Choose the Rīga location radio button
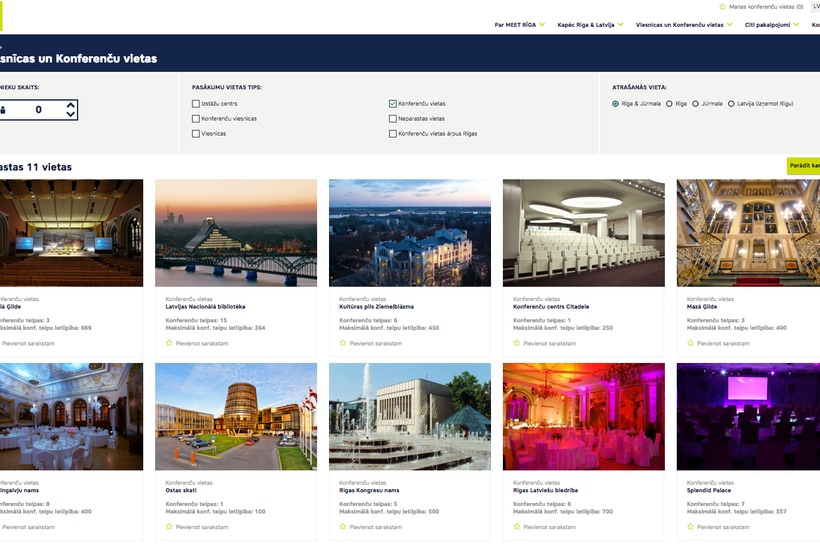This screenshot has width=820, height=546. pos(669,104)
